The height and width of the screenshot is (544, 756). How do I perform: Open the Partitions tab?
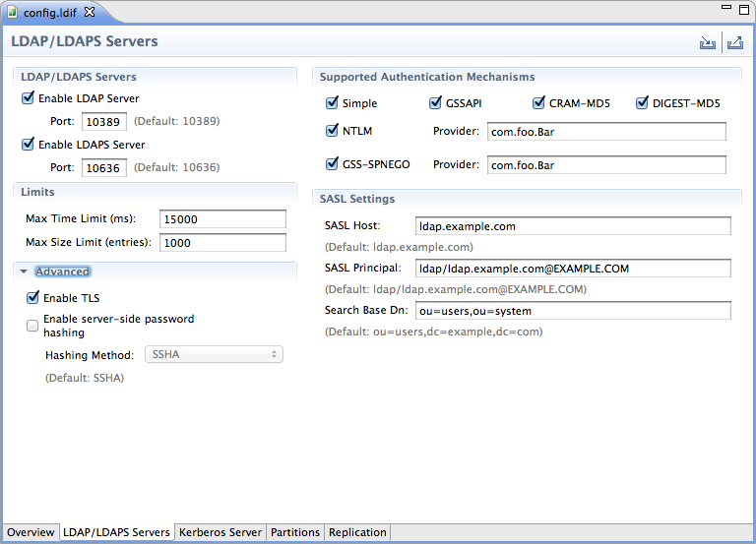click(x=295, y=532)
